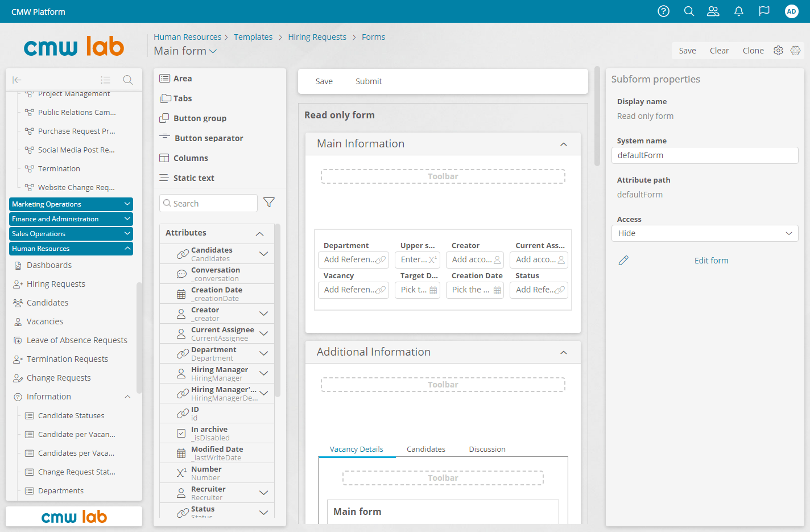Image resolution: width=810 pixels, height=532 pixels.
Task: Click the magnifier icon in navigation panel
Action: pos(128,80)
